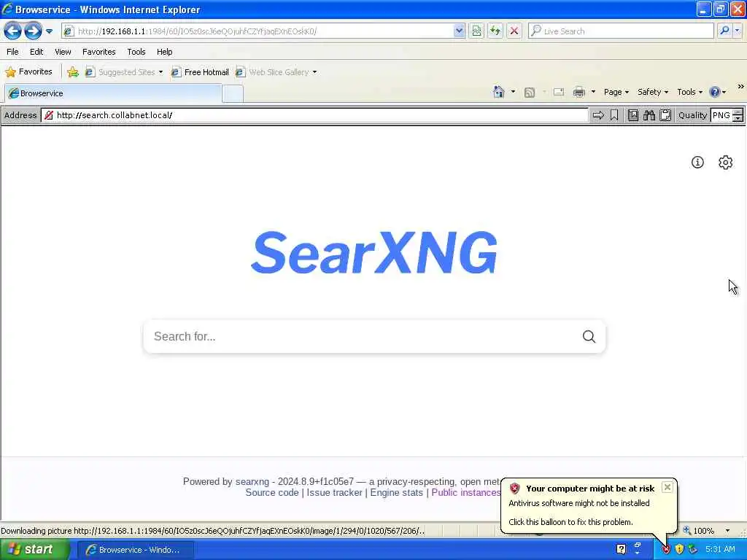Click the Quality value field showing PNG
The height and width of the screenshot is (560, 747).
pos(721,115)
